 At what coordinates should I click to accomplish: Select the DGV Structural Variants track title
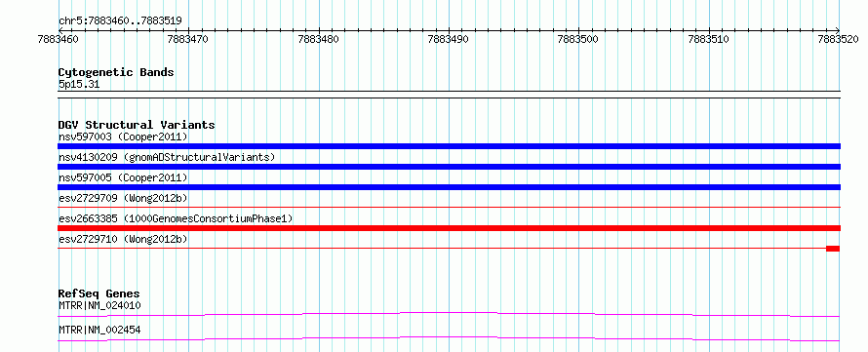tap(137, 125)
